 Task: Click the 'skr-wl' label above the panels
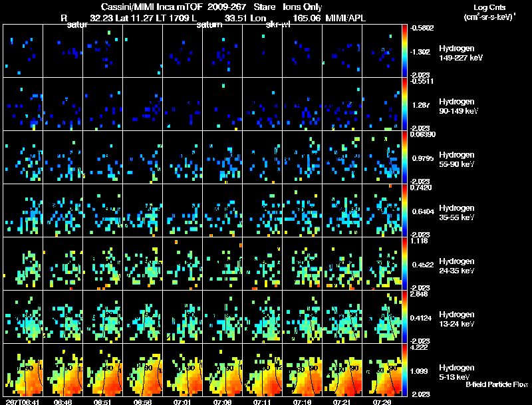click(278, 25)
